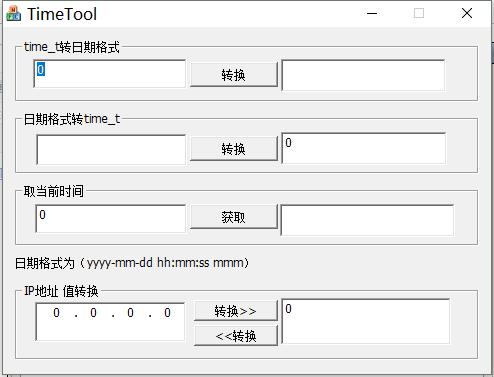Click the 取当前时间 group label
This screenshot has height=377, width=494.
[54, 191]
